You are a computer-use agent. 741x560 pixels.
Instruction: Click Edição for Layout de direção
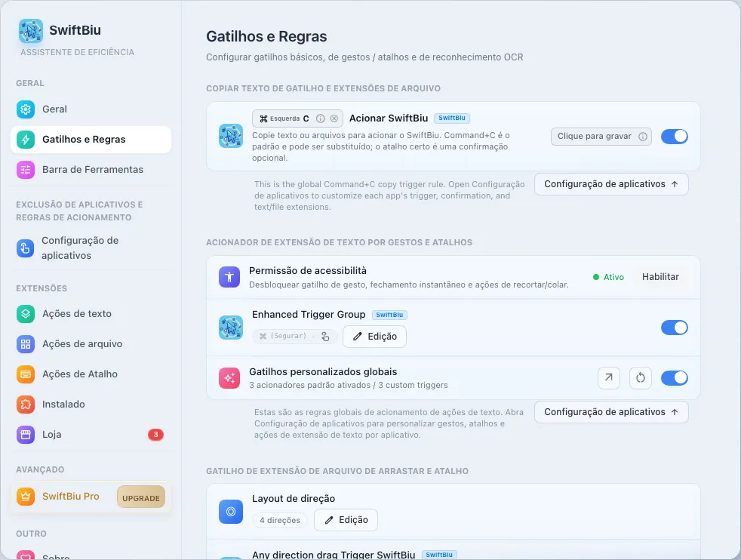click(346, 520)
